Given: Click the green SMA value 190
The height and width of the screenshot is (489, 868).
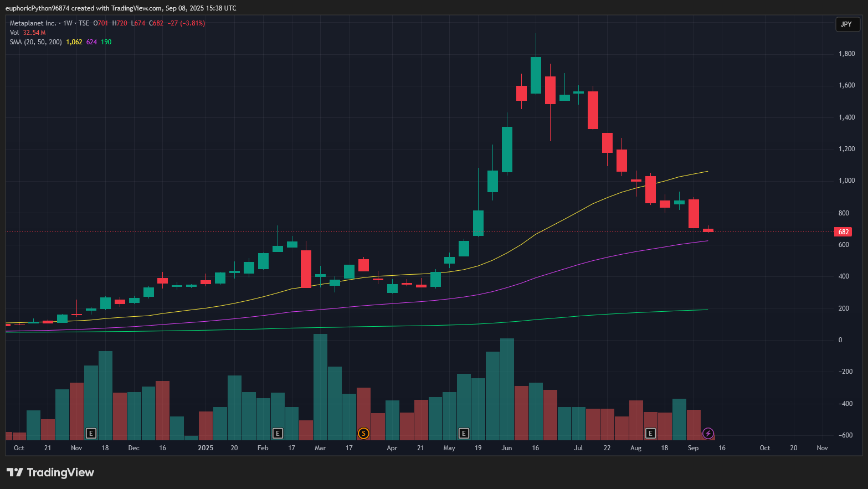Looking at the screenshot, I should pos(106,42).
